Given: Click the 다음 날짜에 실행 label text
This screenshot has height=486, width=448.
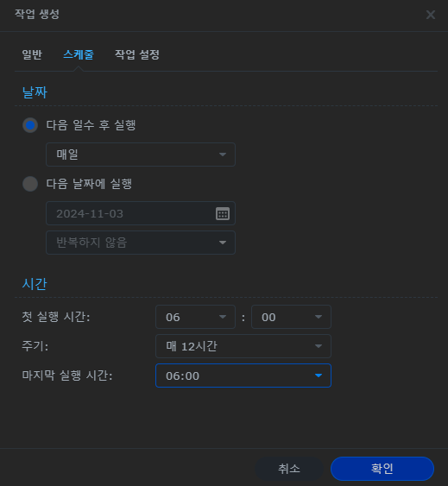Looking at the screenshot, I should point(89,184).
